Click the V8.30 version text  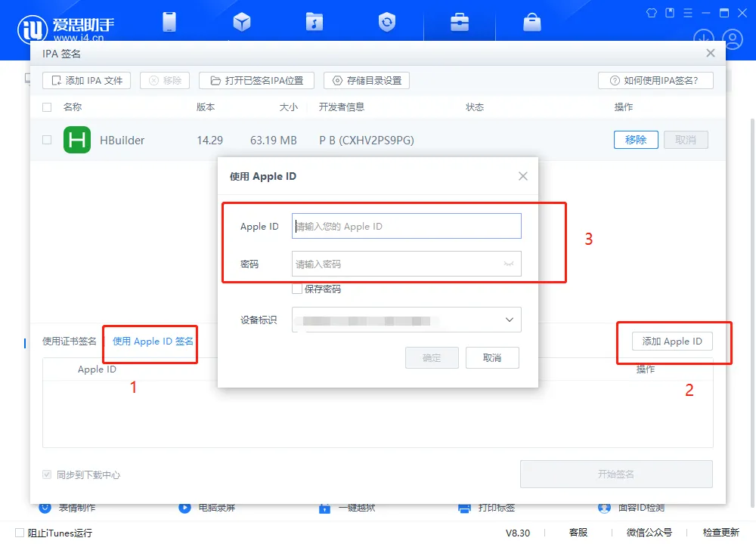pyautogui.click(x=517, y=533)
